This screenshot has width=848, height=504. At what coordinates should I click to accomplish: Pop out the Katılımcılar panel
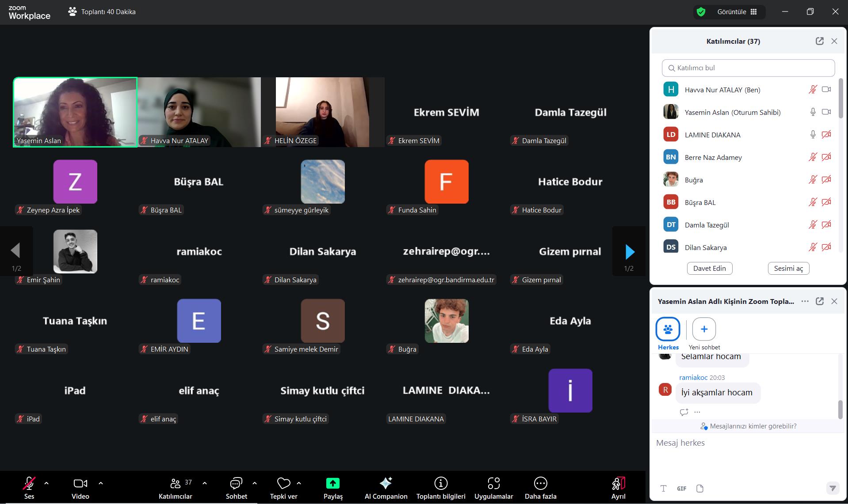click(x=819, y=41)
